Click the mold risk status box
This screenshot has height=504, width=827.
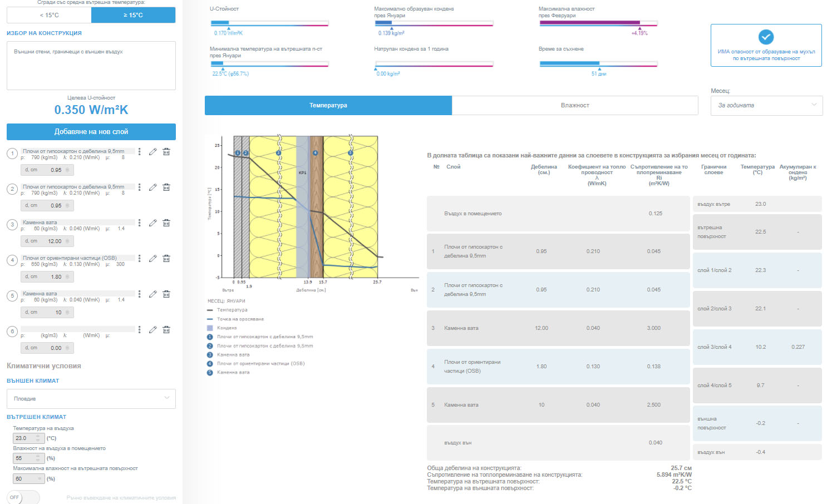click(766, 46)
